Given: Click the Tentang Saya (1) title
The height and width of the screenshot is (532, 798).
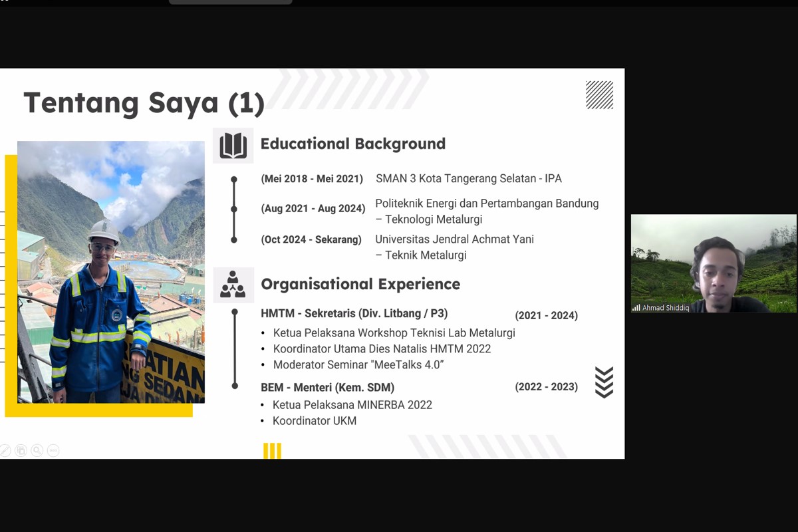Looking at the screenshot, I should 144,103.
